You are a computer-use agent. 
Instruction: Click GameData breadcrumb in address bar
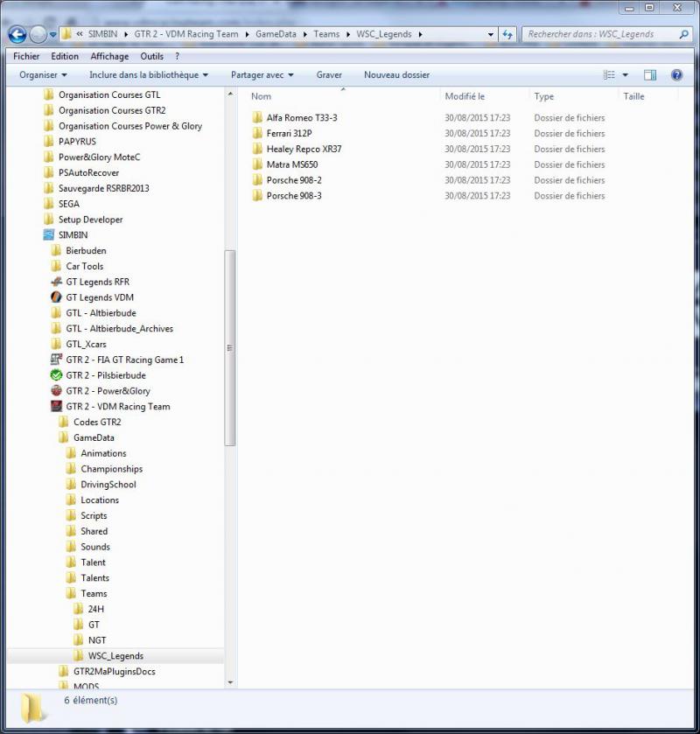[276, 34]
